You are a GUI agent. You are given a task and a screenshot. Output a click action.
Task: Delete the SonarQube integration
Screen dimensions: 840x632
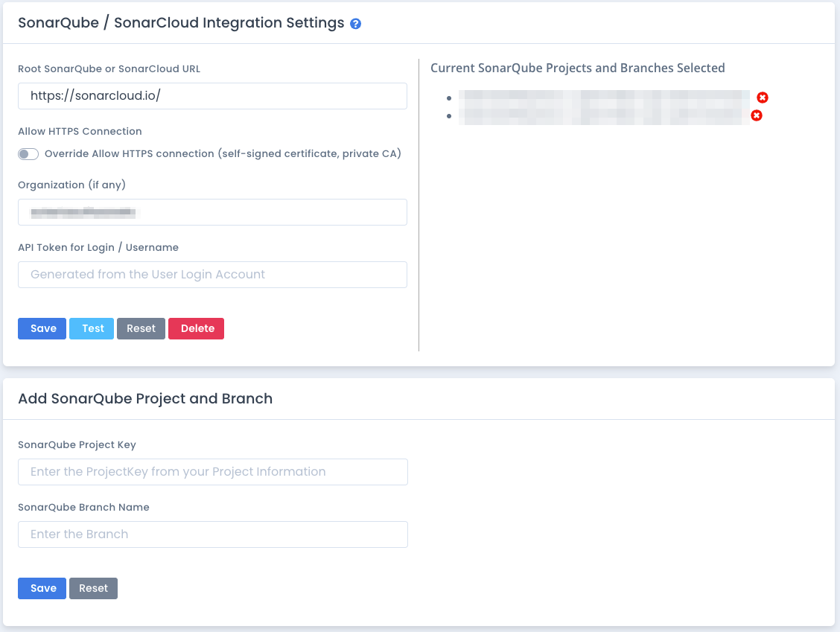coord(196,329)
